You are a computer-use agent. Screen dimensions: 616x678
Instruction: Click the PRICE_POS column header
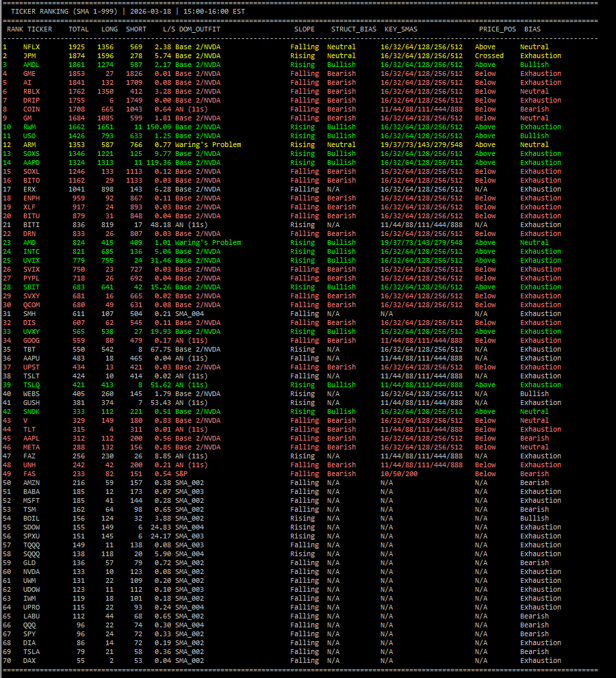(498, 29)
